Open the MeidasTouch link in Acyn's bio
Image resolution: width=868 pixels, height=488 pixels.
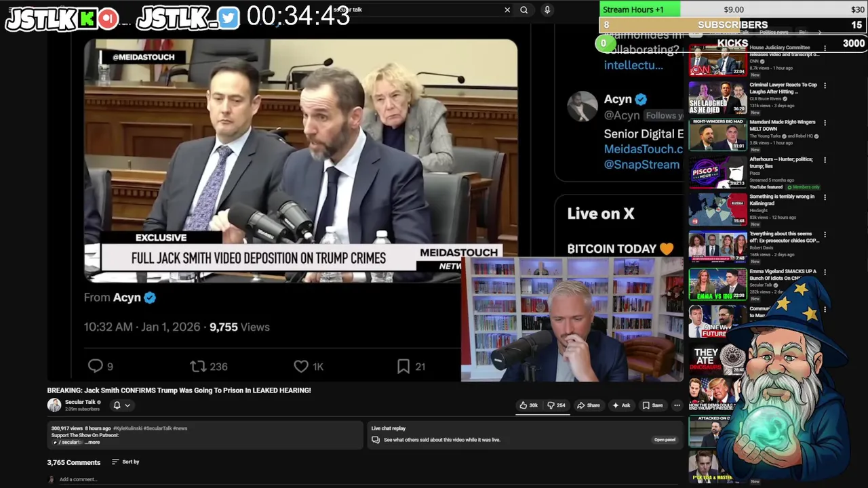644,149
